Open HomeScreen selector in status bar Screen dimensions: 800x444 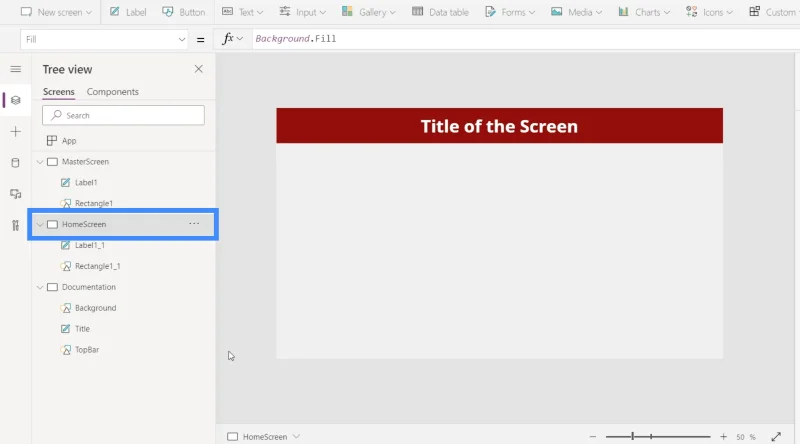263,437
